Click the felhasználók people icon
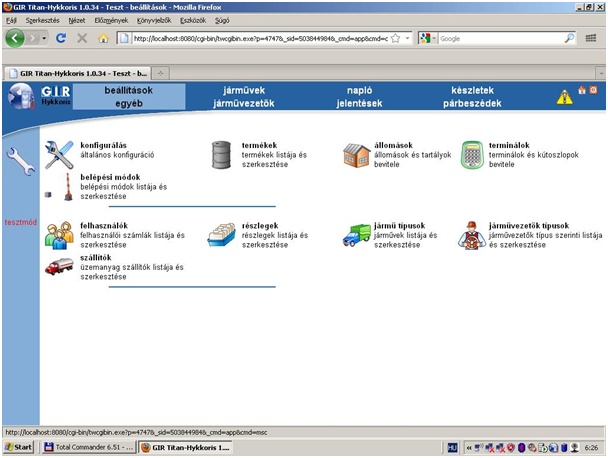The image size is (608, 458). click(x=59, y=235)
